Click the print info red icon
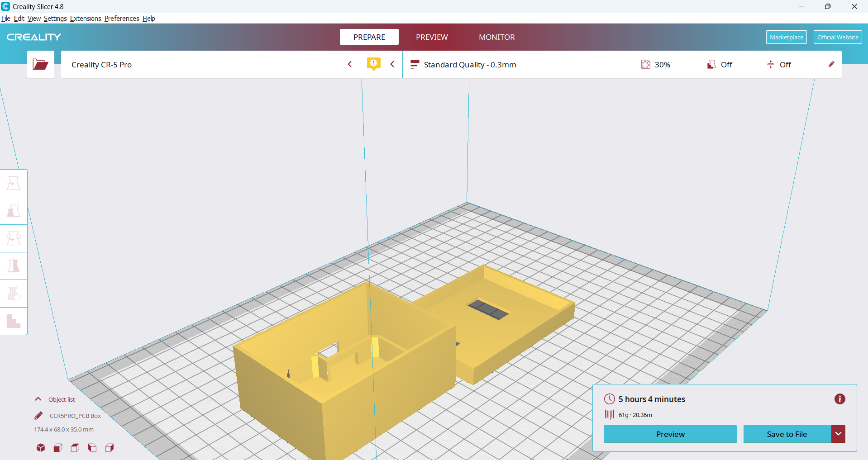This screenshot has width=868, height=460. (840, 399)
